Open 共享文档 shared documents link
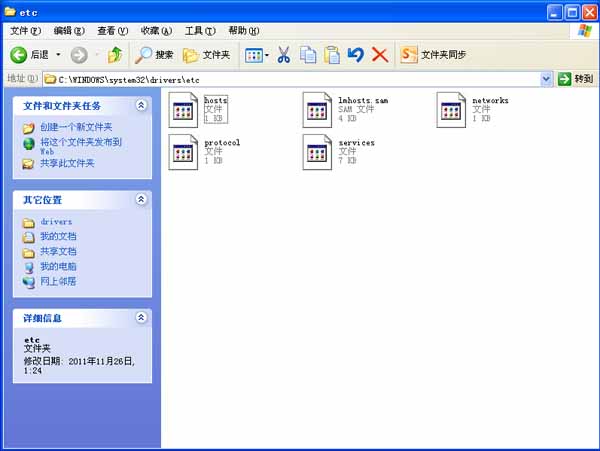Screen dimensions: 600x451 point(58,251)
